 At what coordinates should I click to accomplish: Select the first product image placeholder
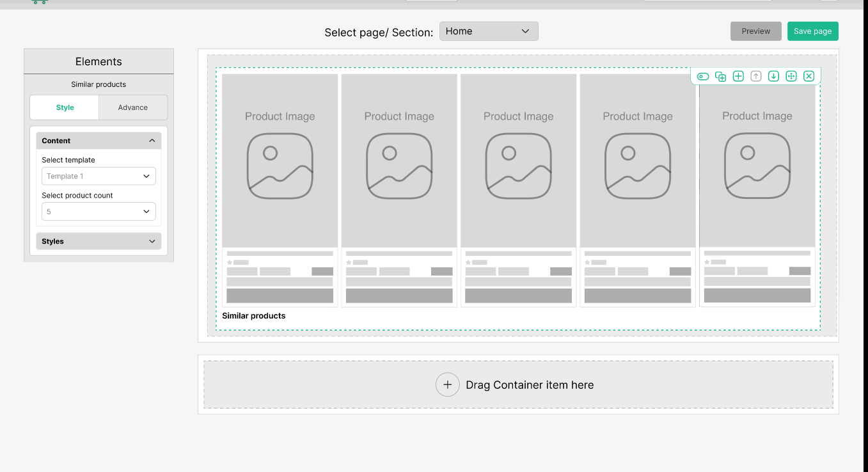tap(280, 161)
